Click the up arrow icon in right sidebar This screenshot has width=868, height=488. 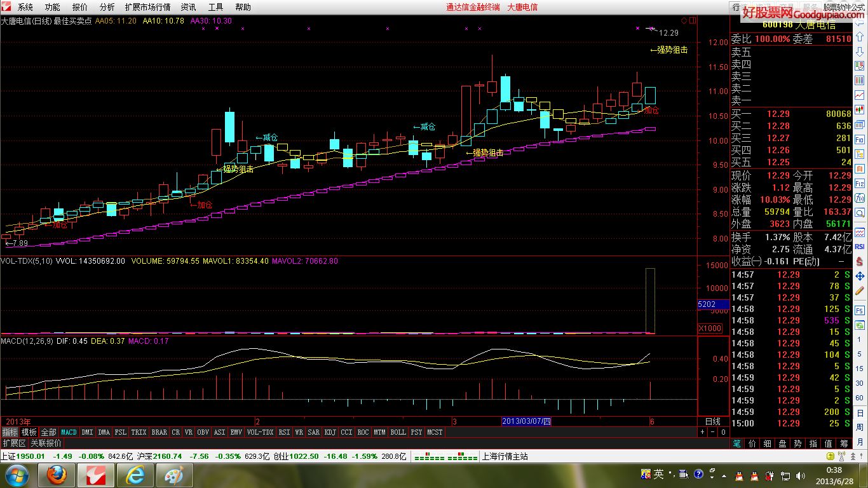point(859,37)
